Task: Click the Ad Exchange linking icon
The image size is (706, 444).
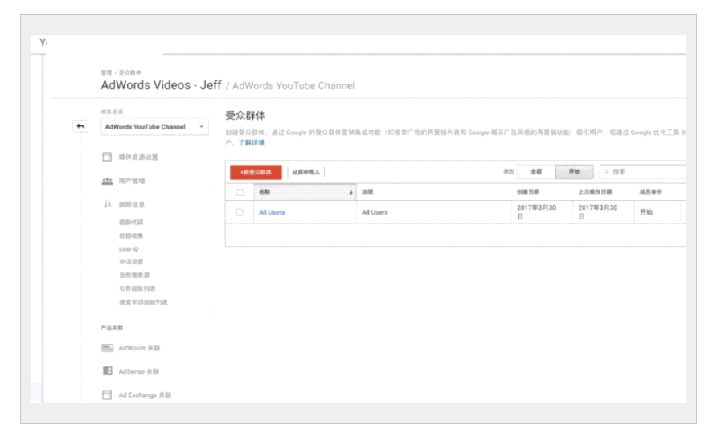Action: [108, 395]
